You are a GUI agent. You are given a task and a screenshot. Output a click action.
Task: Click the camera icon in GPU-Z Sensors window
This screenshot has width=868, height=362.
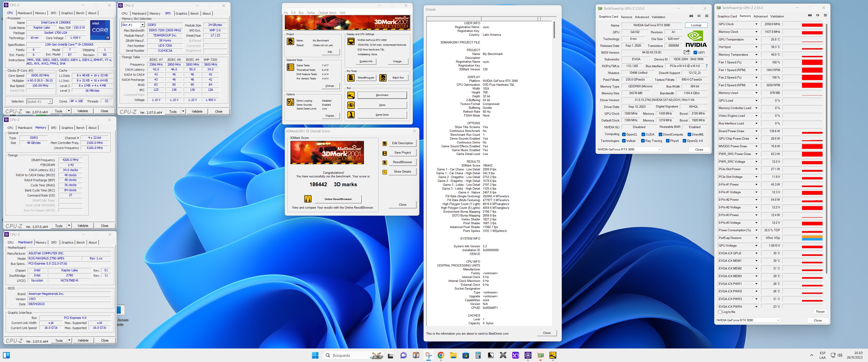click(x=810, y=15)
